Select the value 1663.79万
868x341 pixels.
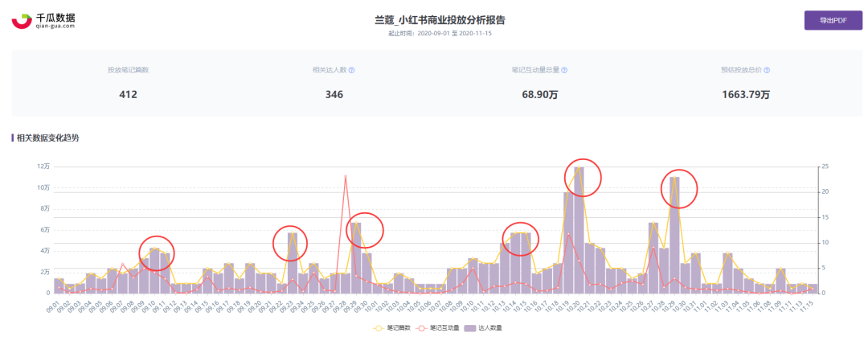(x=746, y=95)
